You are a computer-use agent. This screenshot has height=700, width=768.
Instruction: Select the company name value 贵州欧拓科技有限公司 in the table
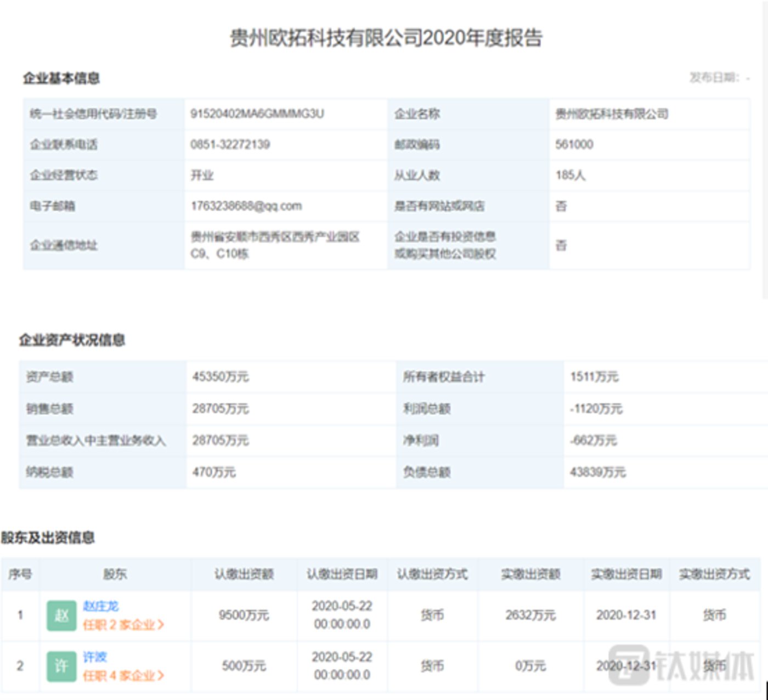tap(612, 114)
